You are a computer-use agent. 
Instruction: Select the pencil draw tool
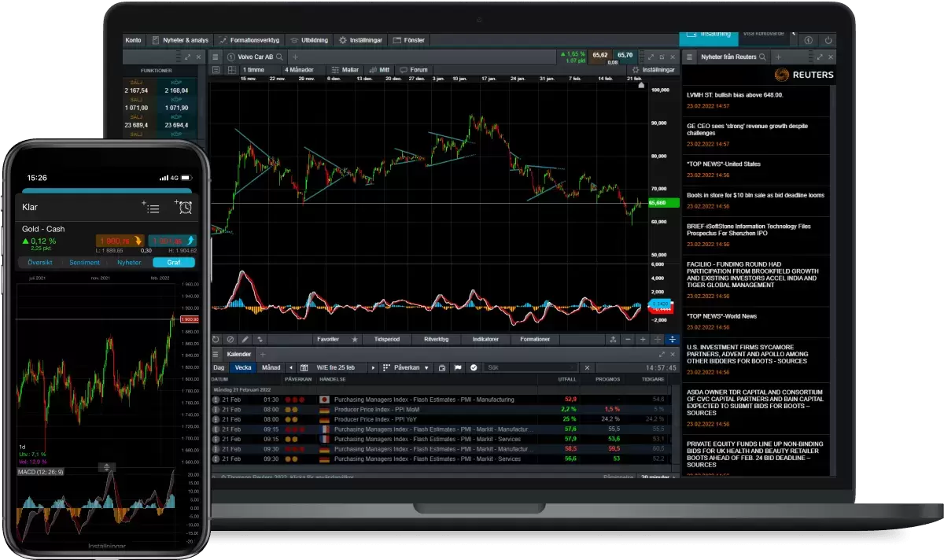point(245,339)
